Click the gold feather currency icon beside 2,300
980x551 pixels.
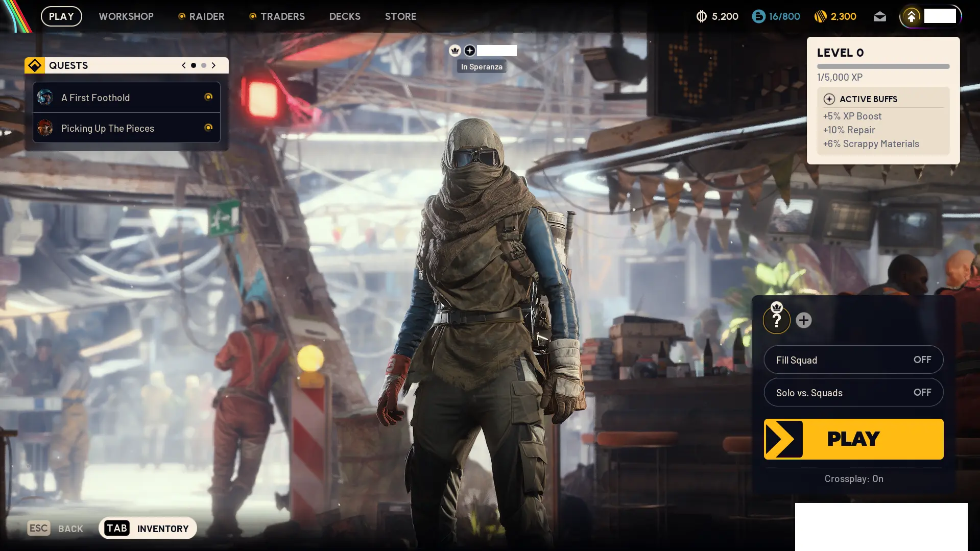click(x=820, y=16)
